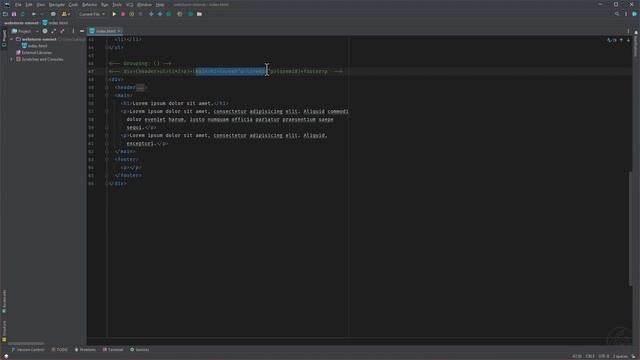Click Expand All in Project panel
Image resolution: width=640 pixels, height=360 pixels.
click(53, 31)
